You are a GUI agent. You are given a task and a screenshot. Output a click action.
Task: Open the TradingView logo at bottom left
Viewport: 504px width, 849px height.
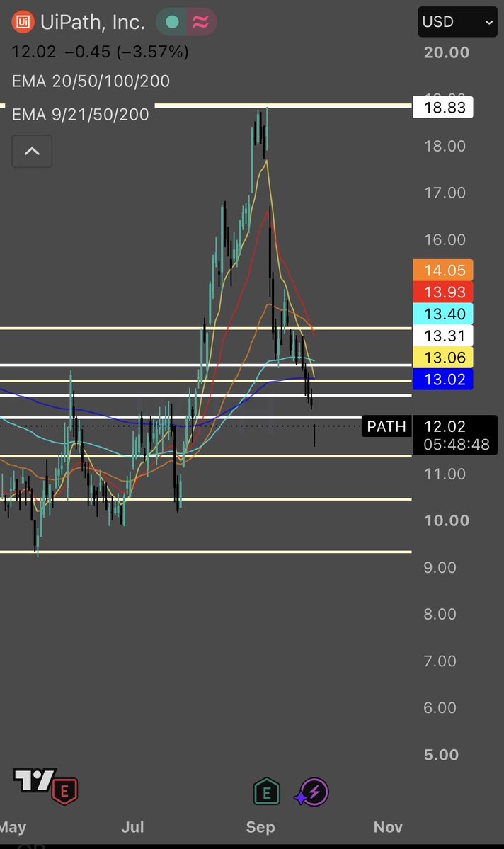[x=35, y=781]
